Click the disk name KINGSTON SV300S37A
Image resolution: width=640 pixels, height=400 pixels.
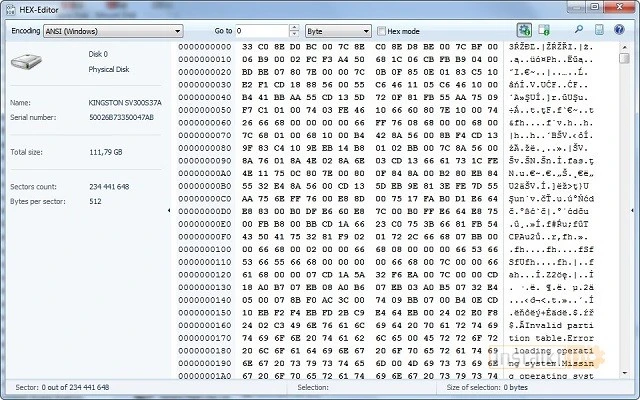click(x=125, y=103)
